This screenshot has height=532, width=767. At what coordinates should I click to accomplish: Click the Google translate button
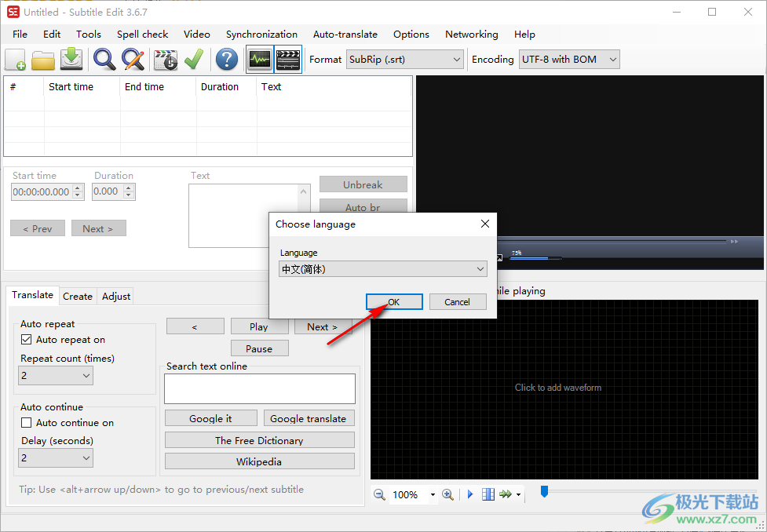[309, 418]
